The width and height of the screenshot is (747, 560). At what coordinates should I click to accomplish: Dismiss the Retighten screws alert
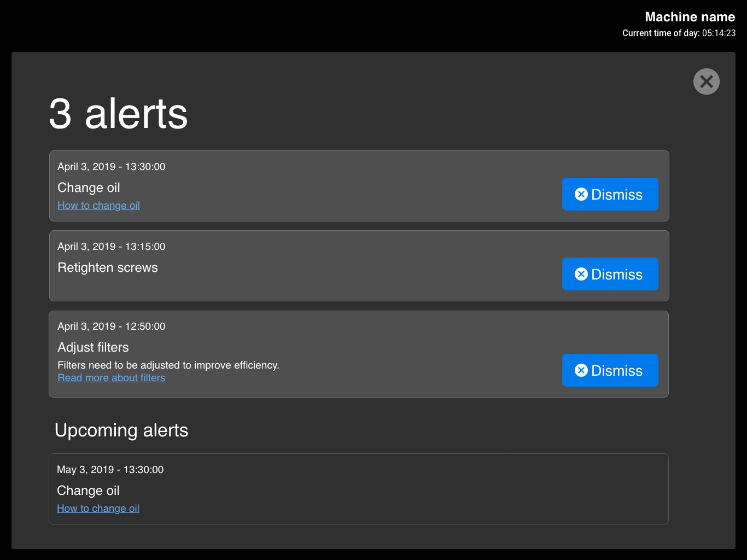(x=610, y=274)
